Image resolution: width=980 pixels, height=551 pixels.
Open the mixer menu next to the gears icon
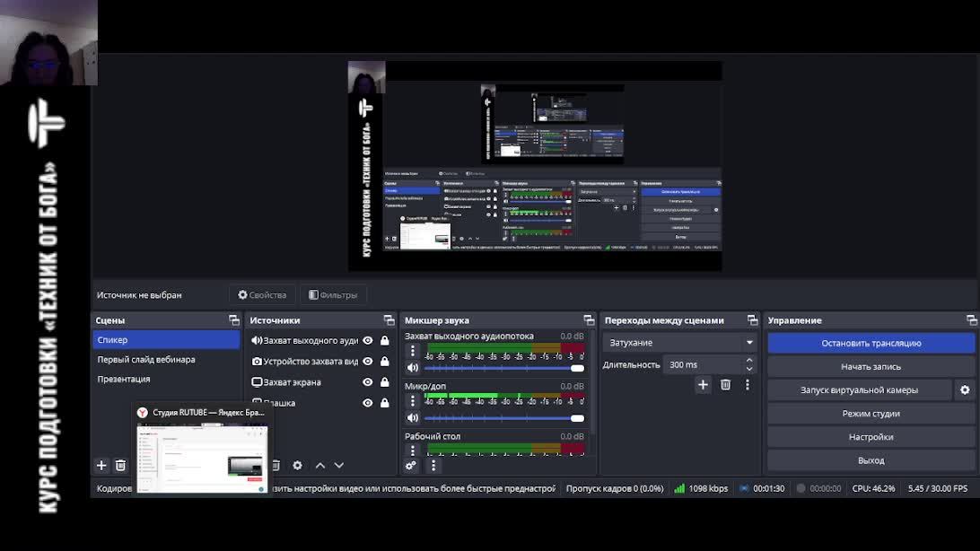[433, 466]
